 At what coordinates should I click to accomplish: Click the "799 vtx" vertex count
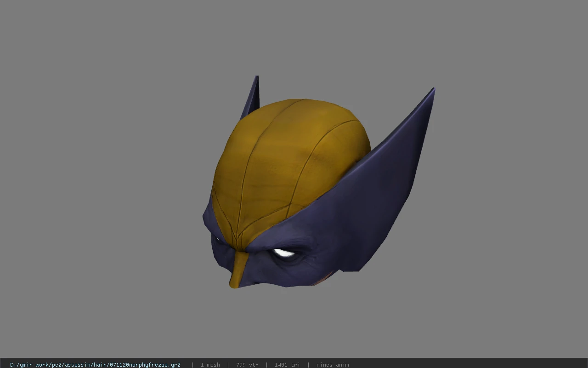click(x=247, y=365)
